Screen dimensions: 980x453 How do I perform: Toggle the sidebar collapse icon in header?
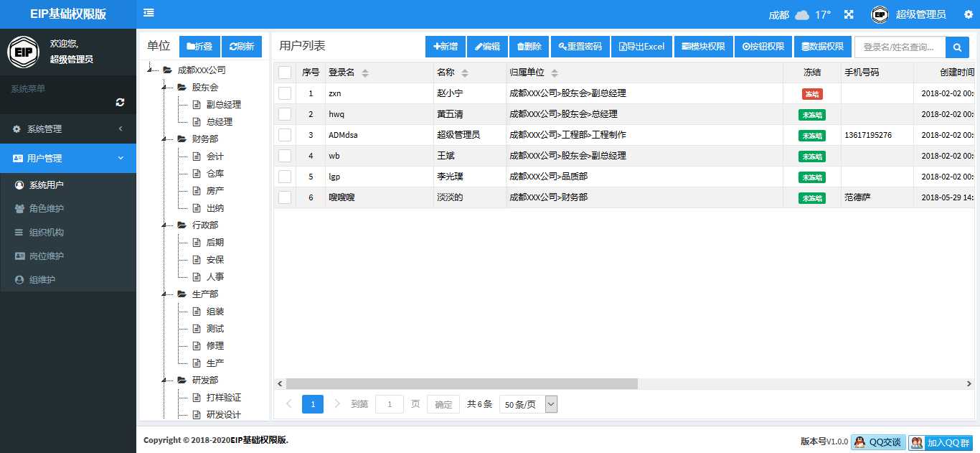149,13
